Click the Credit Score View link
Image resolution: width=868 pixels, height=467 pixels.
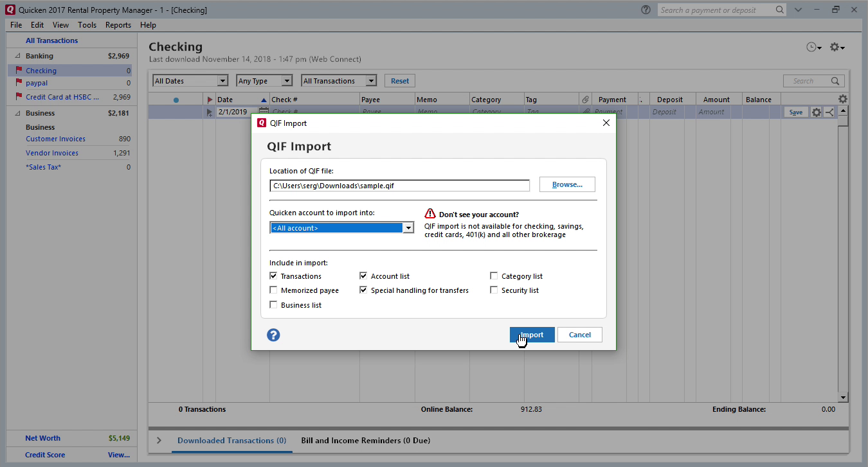pyautogui.click(x=118, y=455)
